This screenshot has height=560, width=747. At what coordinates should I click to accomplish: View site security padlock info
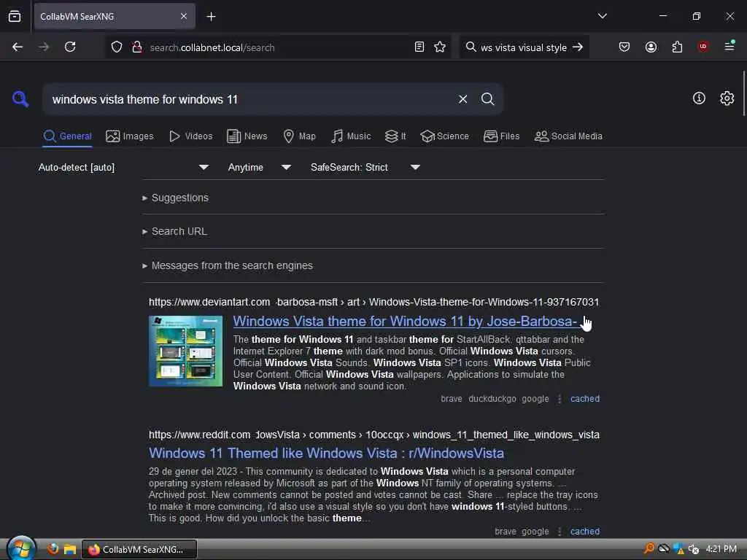(x=137, y=47)
